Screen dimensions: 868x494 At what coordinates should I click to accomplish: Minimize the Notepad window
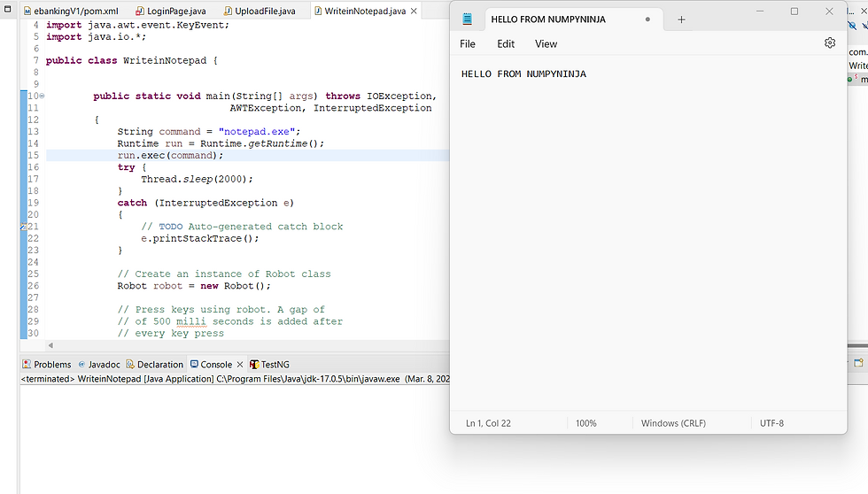(760, 11)
